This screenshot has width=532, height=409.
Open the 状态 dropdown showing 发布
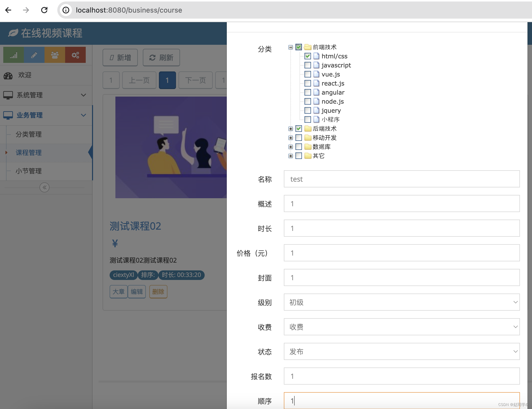click(402, 351)
